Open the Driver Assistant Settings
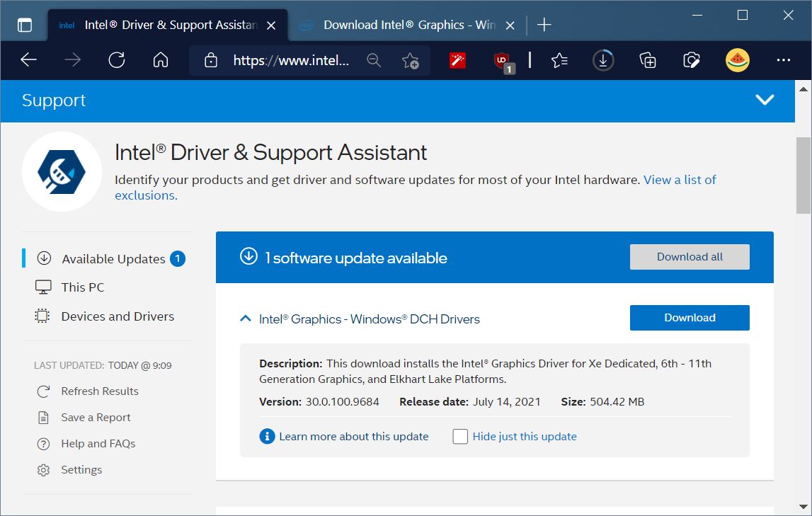 (x=81, y=469)
